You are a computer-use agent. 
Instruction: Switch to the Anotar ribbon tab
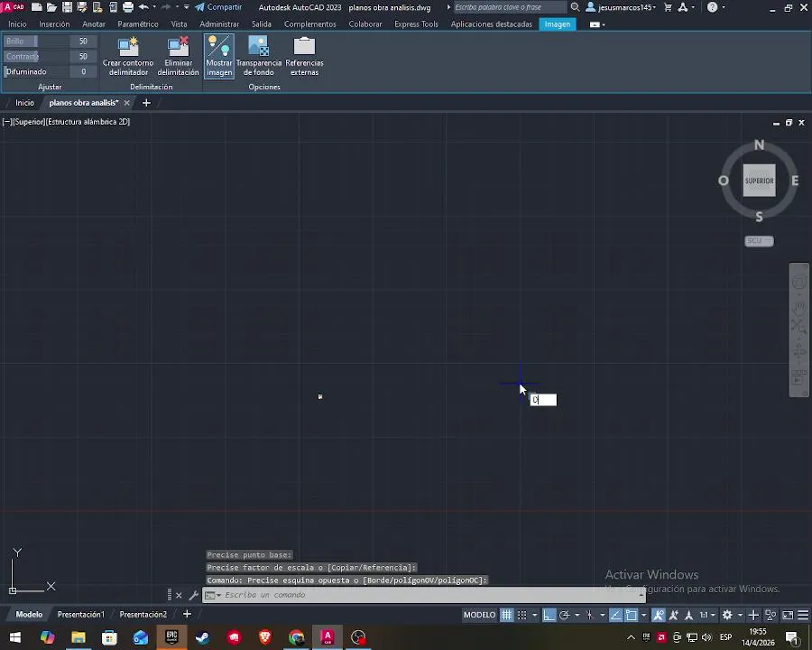click(x=94, y=24)
